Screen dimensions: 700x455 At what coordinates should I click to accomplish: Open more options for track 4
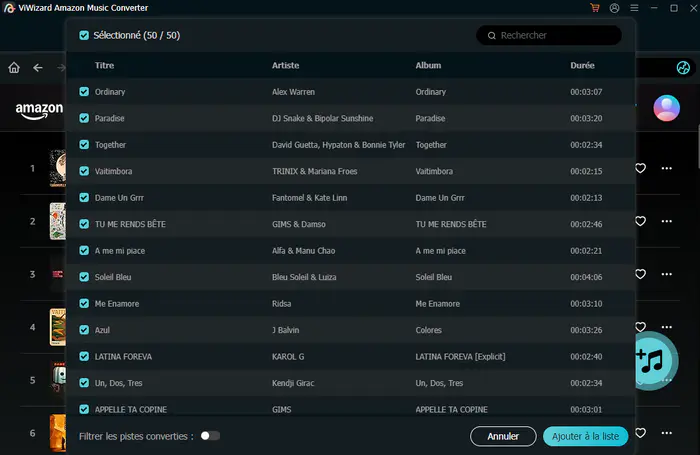[x=667, y=327]
